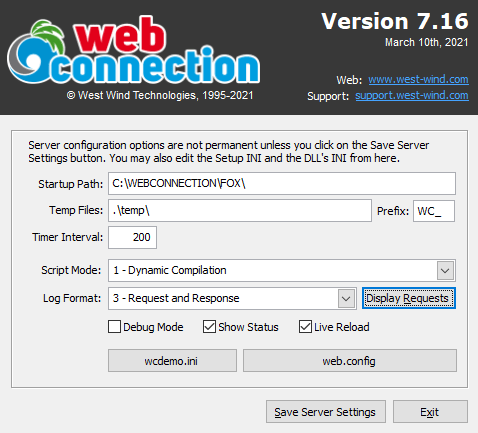Screen dimensions: 478x433
Task: Click the Timer Interval value field
Action: tap(132, 237)
